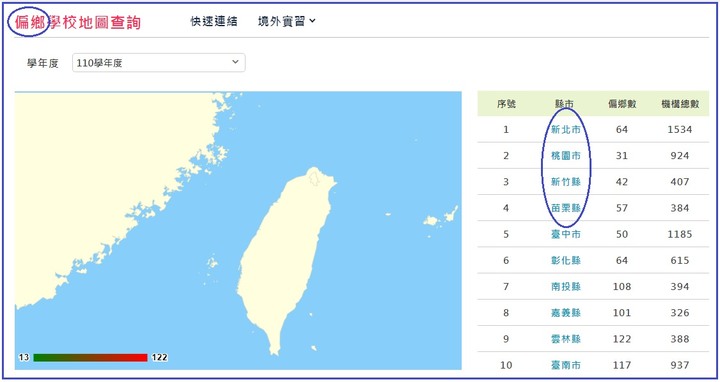Click the 偏鄉學校地圖查詢 site title
720x382 pixels.
tap(78, 22)
